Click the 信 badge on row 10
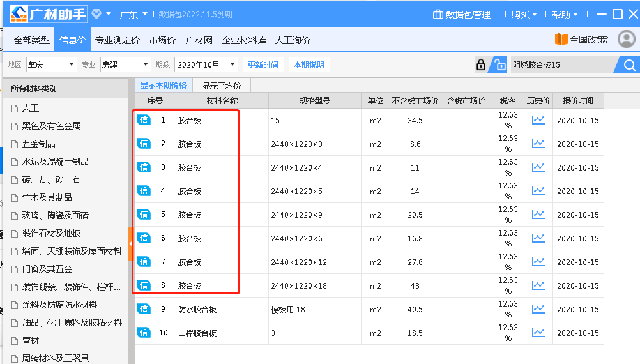Screen dimensions: 640x364 pos(144,333)
